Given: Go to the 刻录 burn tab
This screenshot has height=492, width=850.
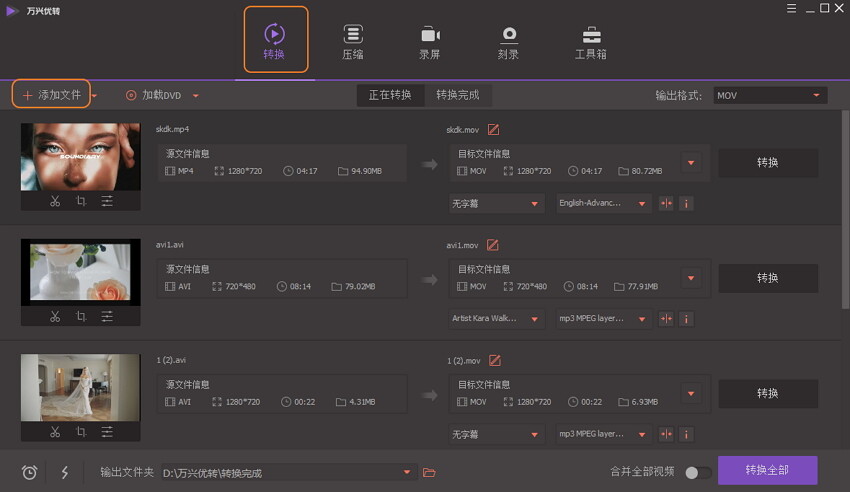Looking at the screenshot, I should coord(508,42).
